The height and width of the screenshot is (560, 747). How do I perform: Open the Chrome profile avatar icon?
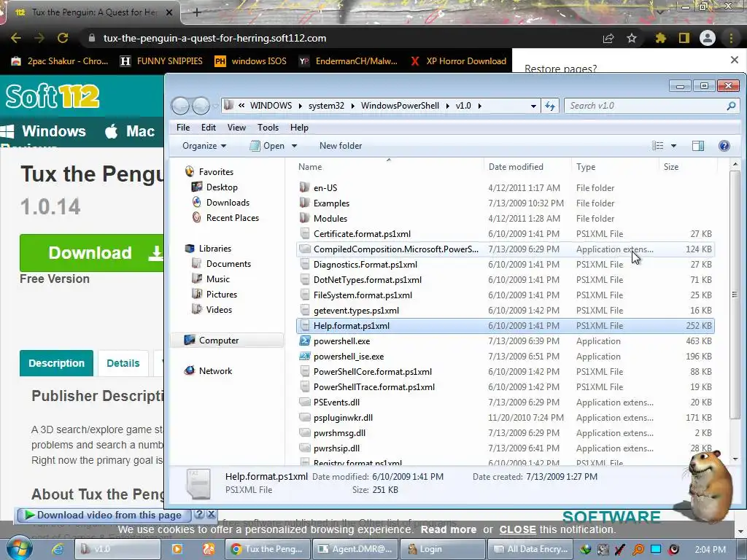coord(708,38)
